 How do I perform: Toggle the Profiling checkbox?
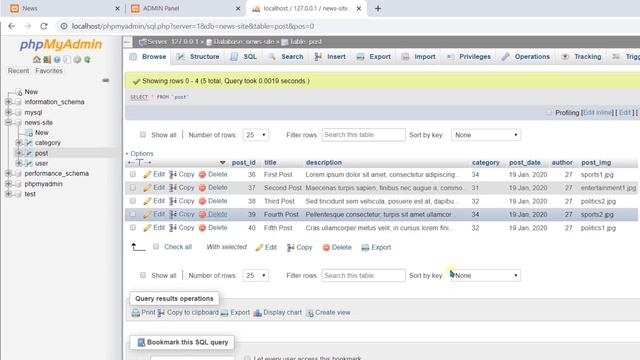coord(549,112)
